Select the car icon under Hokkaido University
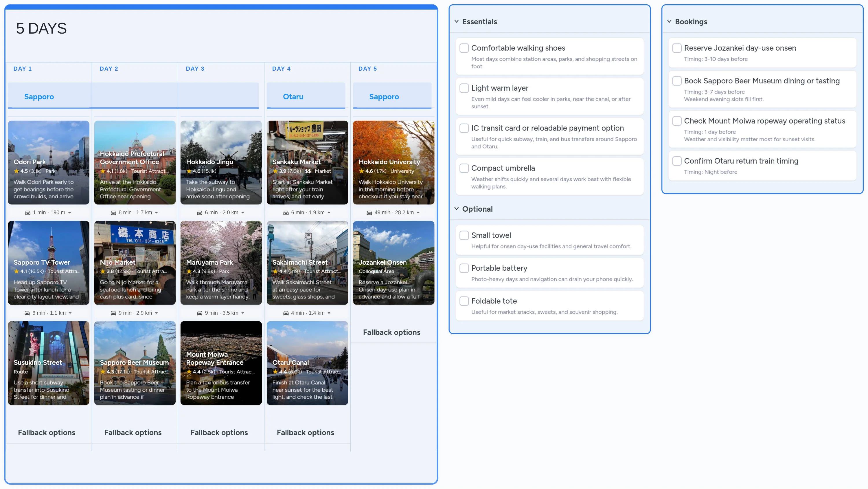This screenshot has height=489, width=868. 369,213
